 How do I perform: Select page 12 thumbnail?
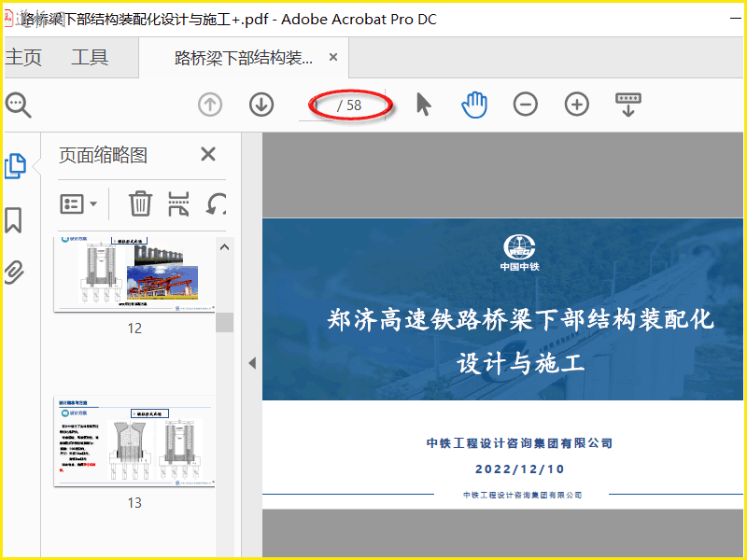click(134, 274)
